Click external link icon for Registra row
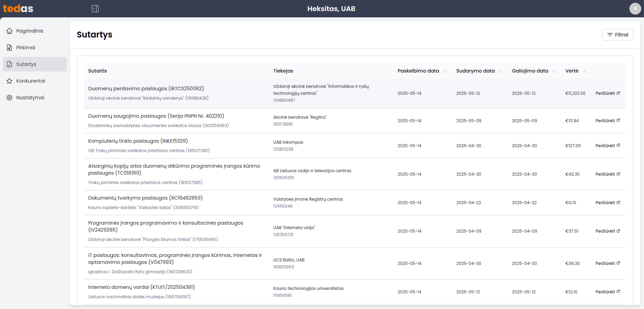 tap(618, 120)
